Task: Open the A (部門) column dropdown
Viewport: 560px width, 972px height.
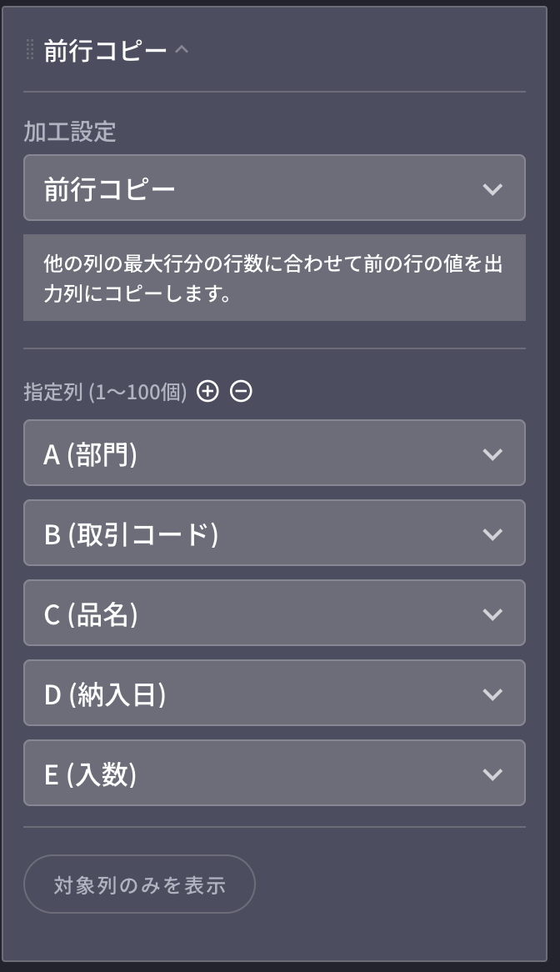Action: pyautogui.click(x=274, y=453)
